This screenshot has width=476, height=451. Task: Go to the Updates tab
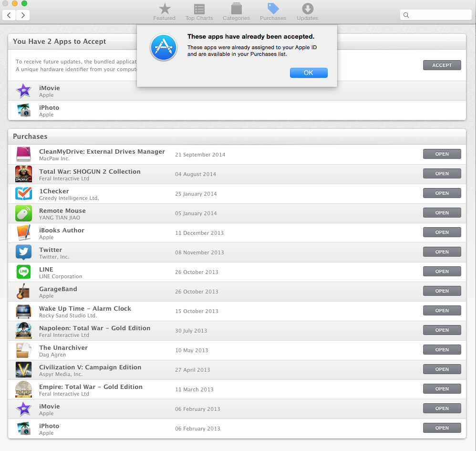tap(307, 12)
